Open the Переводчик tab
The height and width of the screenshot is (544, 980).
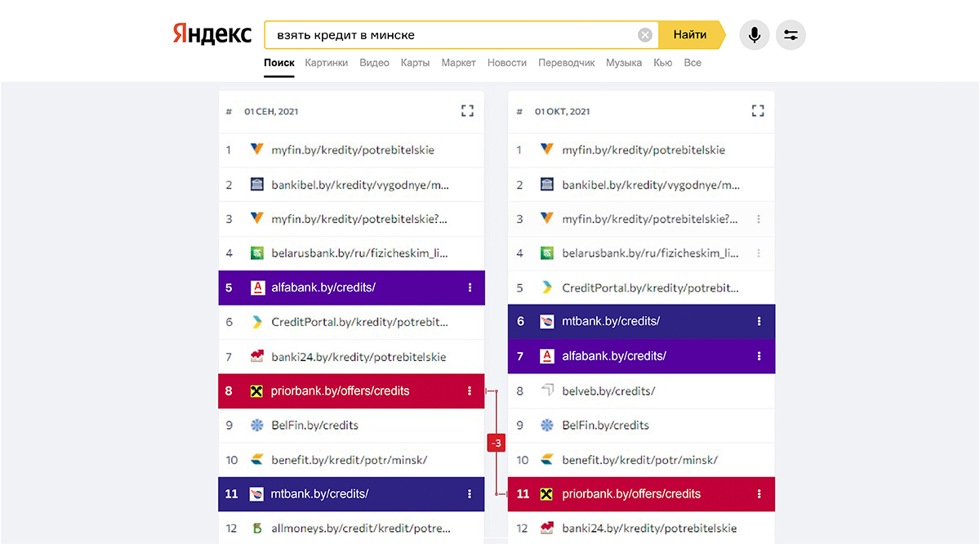click(567, 63)
